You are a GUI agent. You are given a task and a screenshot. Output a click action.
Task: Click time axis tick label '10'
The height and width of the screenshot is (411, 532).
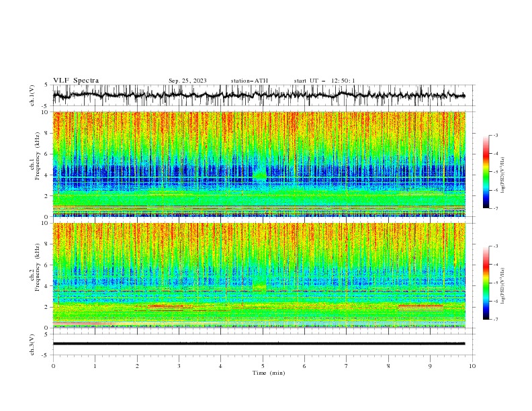tap(472, 366)
